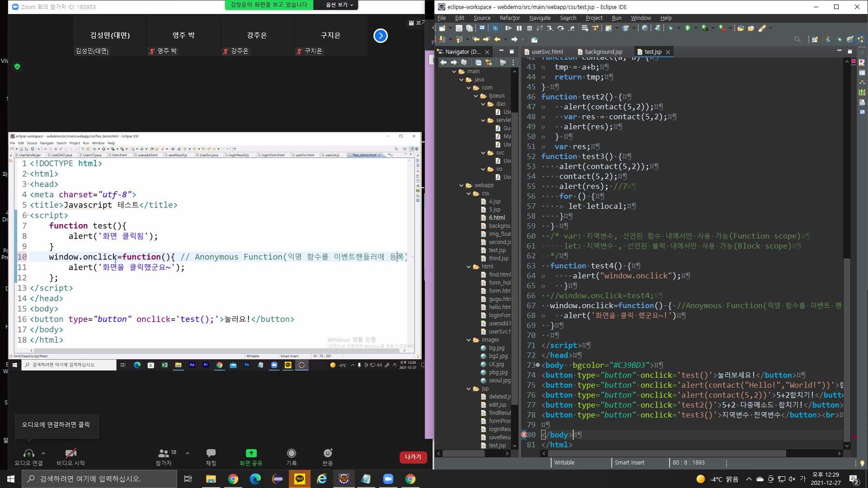Collapse the webapp folder in Navigator

(x=462, y=185)
